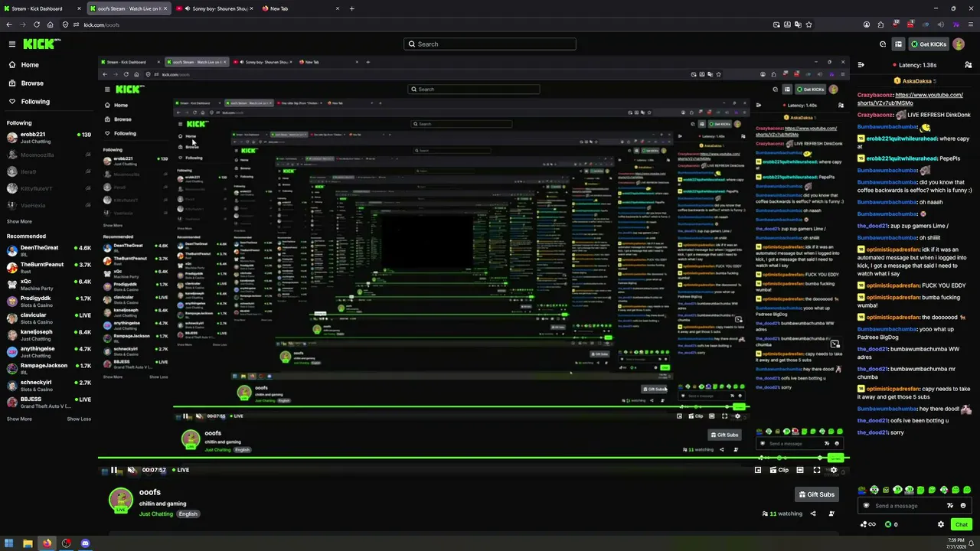Open the Kick shop icon in header

[x=899, y=44]
